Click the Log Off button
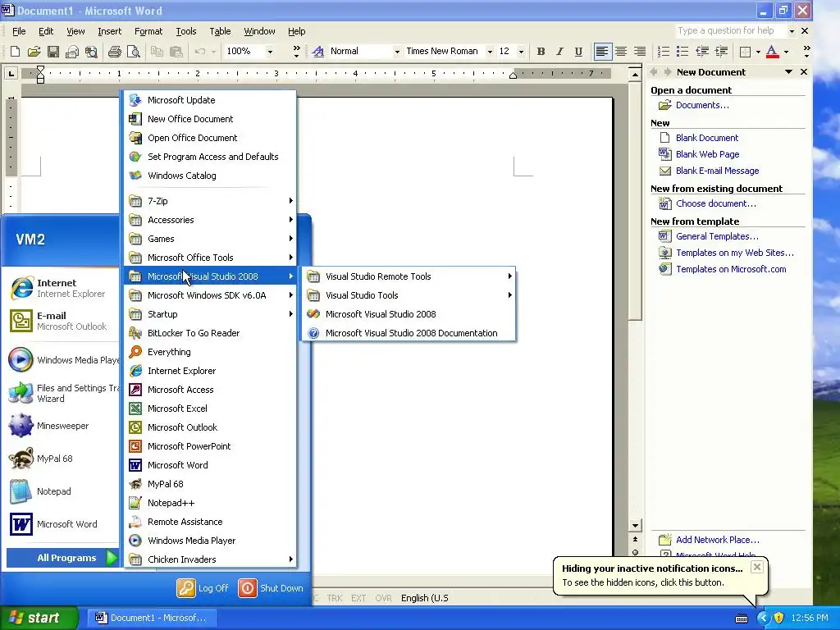Image resolution: width=840 pixels, height=630 pixels. 203,587
